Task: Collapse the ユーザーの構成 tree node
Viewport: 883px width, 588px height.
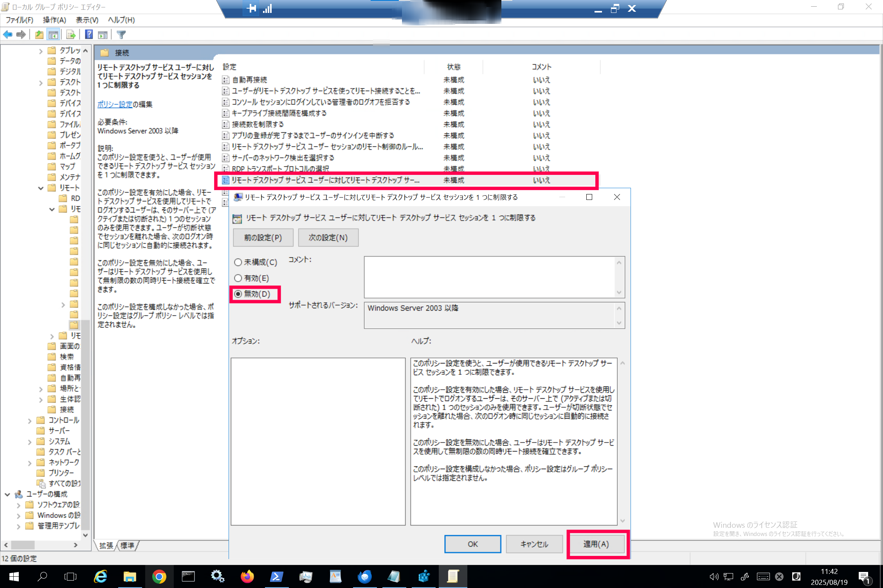Action: point(7,494)
